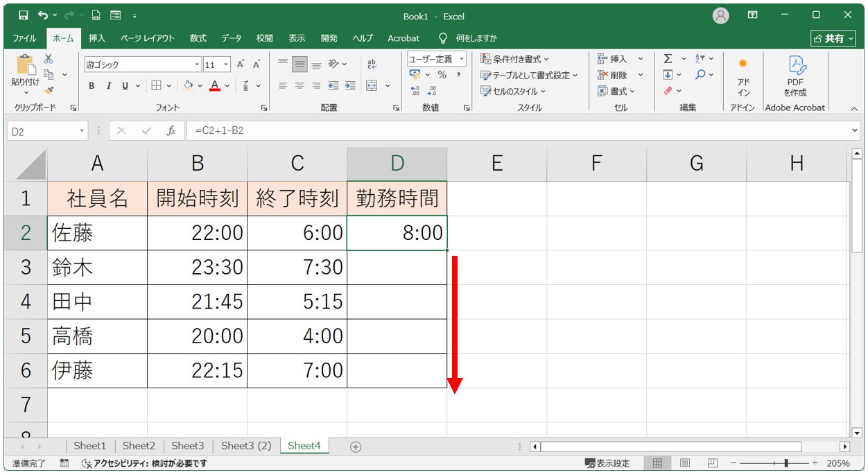Viewport: 868px width, 475px height.
Task: Open the fill color dropdown arrow
Action: pos(200,86)
